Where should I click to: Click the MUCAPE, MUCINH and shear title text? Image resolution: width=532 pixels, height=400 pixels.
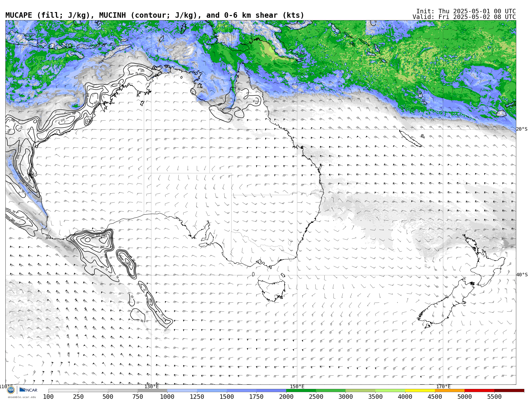(x=155, y=15)
